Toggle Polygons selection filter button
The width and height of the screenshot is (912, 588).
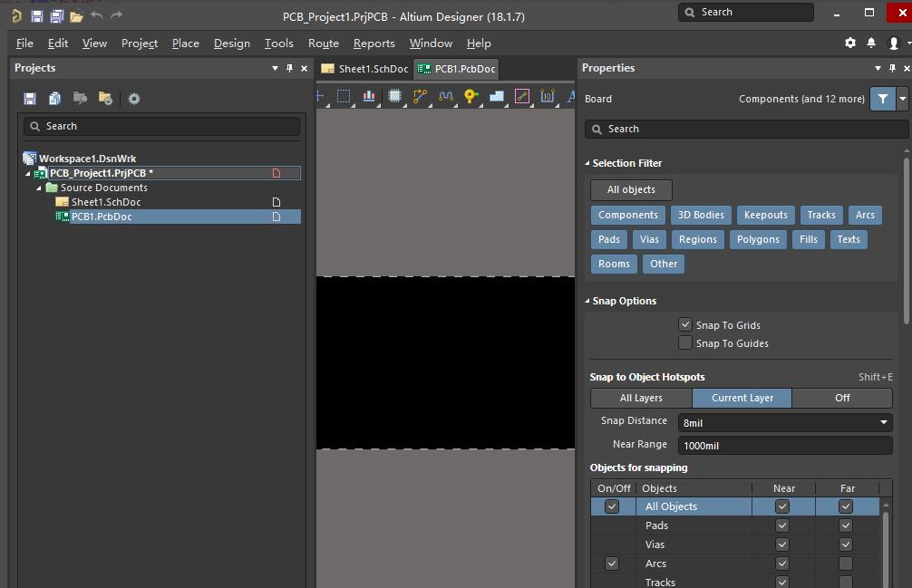(x=758, y=239)
